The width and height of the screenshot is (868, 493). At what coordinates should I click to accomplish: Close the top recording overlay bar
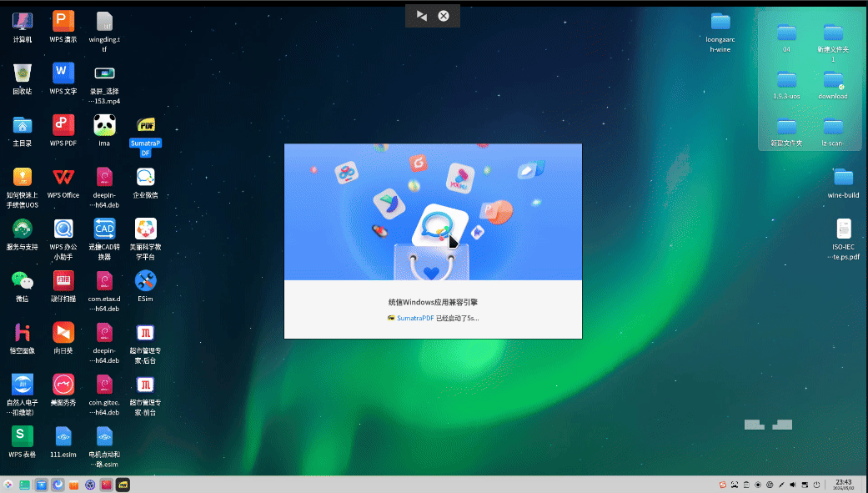click(444, 16)
